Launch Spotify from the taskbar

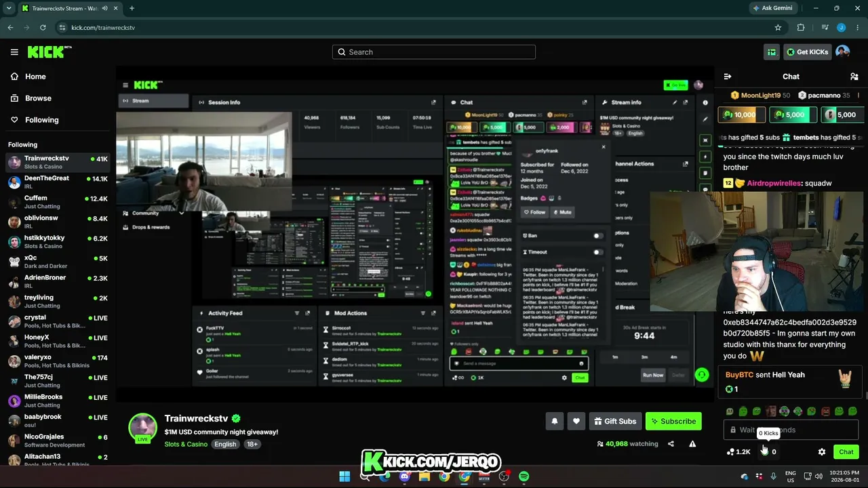tap(524, 476)
